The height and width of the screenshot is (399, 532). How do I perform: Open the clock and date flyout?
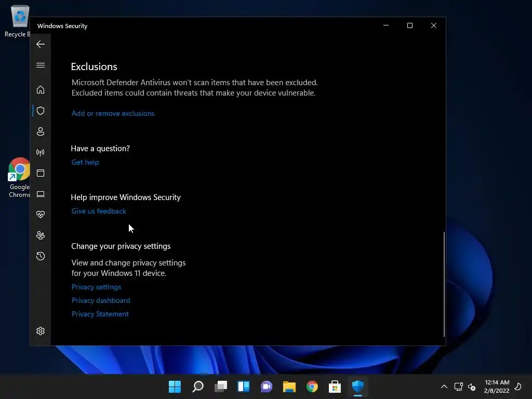coord(497,387)
